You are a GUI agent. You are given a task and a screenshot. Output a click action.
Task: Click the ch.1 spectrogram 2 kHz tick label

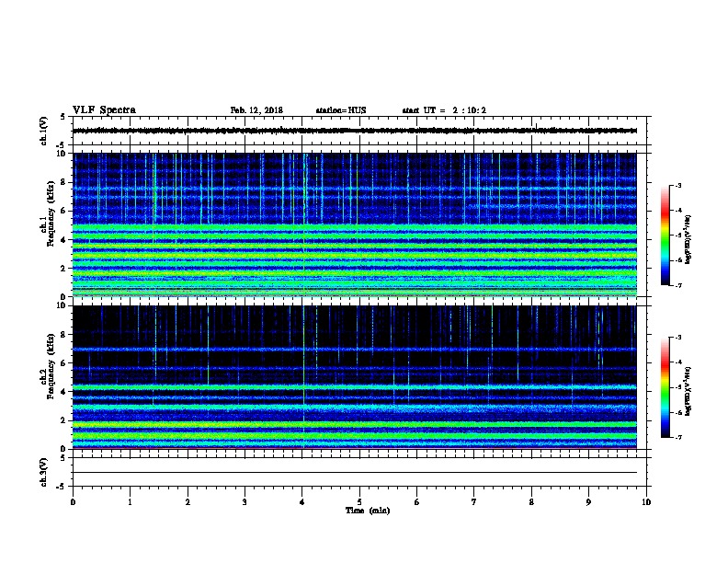pyautogui.click(x=63, y=269)
